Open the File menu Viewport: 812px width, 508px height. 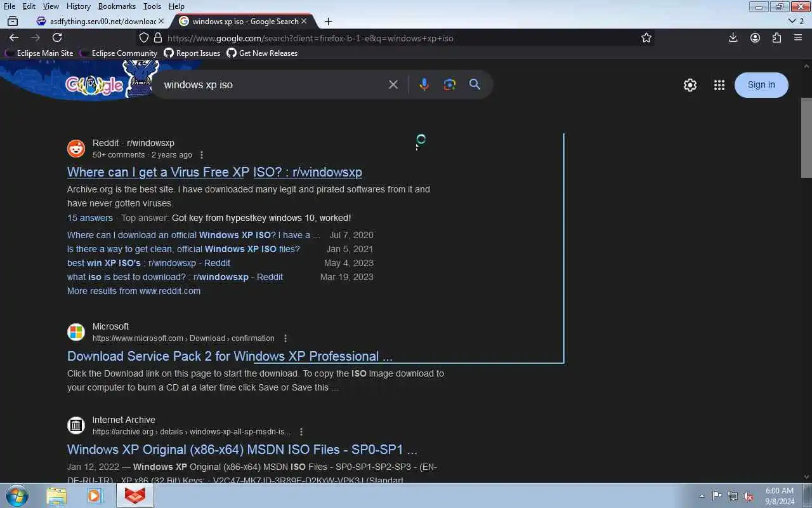coord(10,6)
